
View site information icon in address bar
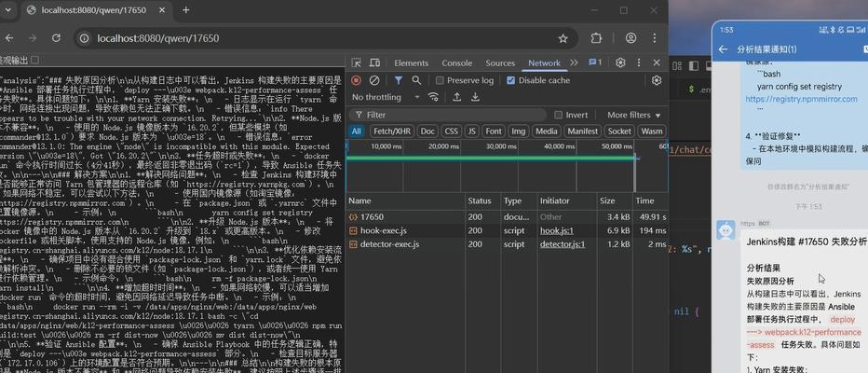(x=84, y=38)
